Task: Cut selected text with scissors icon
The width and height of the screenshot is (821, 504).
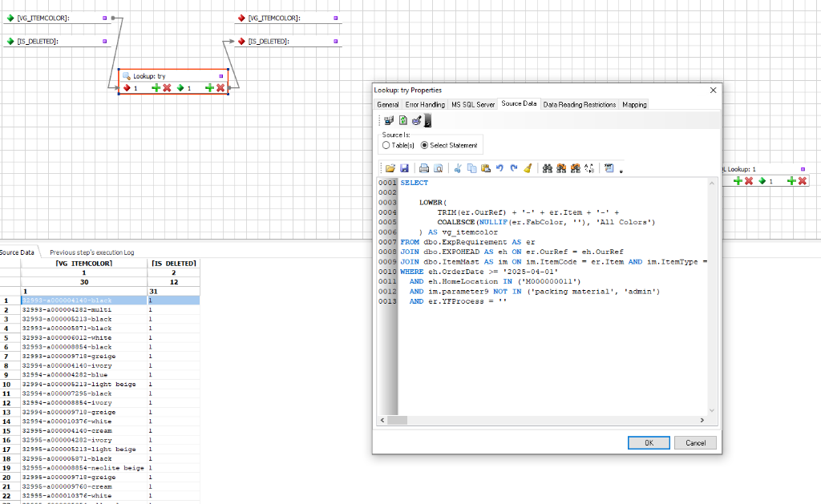Action: 458,168
